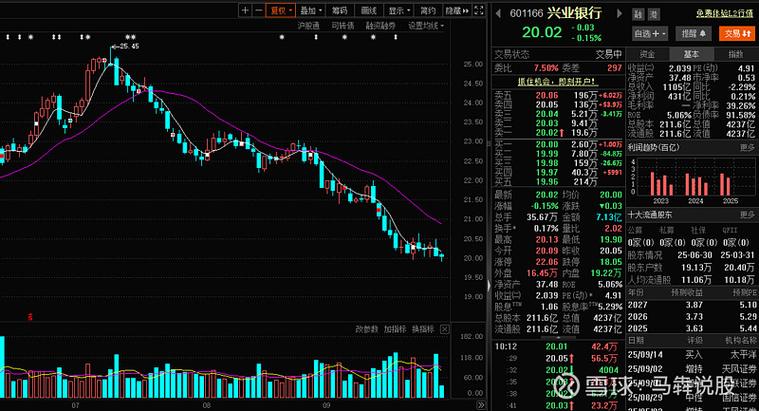The width and height of the screenshot is (759, 411).
Task: Open the 复权 dropdown
Action: [x=281, y=10]
